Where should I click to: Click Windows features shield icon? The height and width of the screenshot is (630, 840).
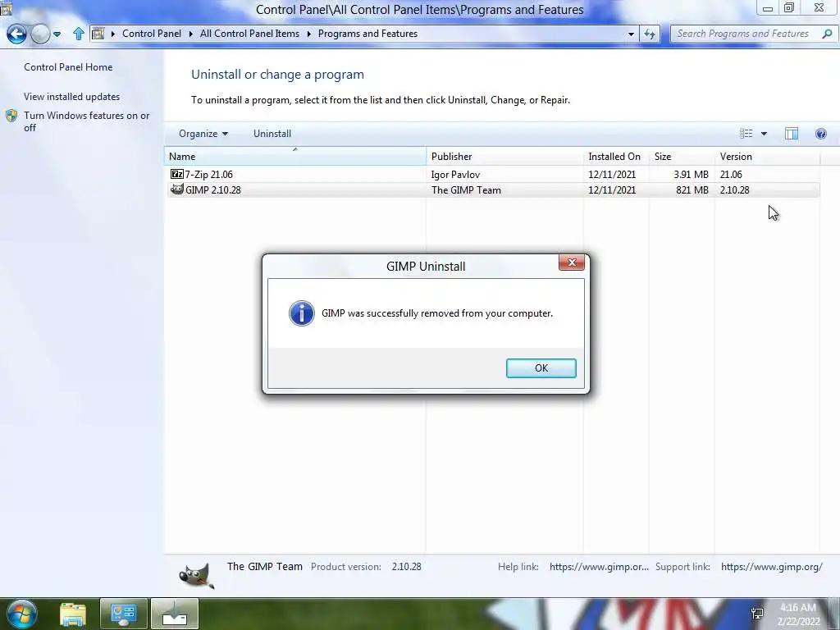click(x=11, y=116)
